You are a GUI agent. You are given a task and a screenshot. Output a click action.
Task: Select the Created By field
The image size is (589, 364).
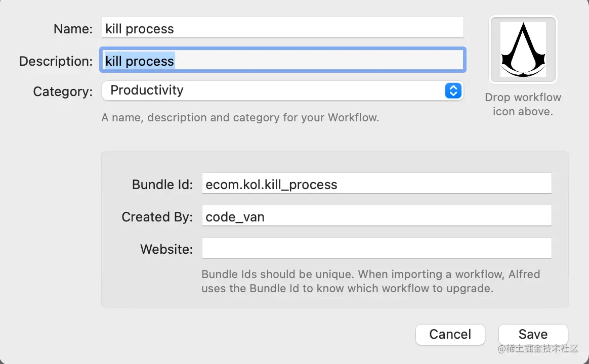point(376,216)
